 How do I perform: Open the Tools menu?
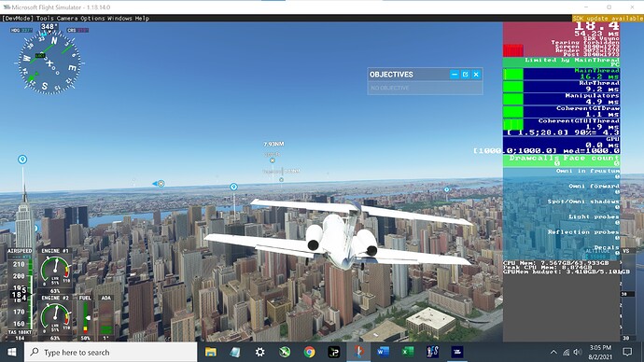pyautogui.click(x=45, y=18)
